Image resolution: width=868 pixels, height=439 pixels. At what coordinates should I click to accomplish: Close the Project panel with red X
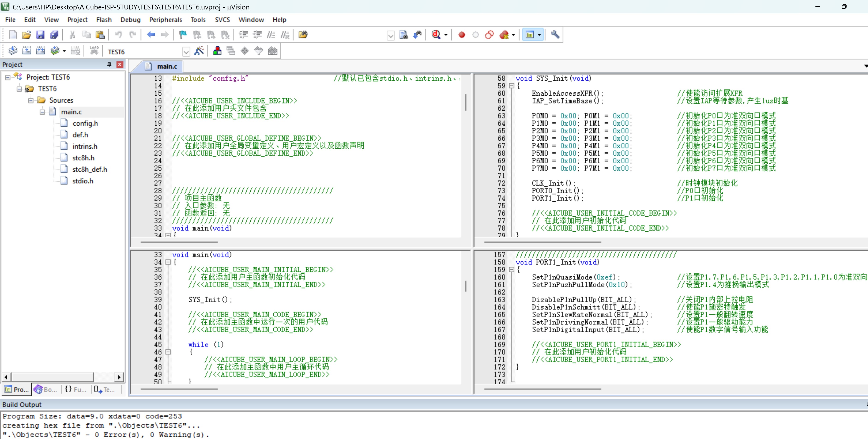[120, 64]
